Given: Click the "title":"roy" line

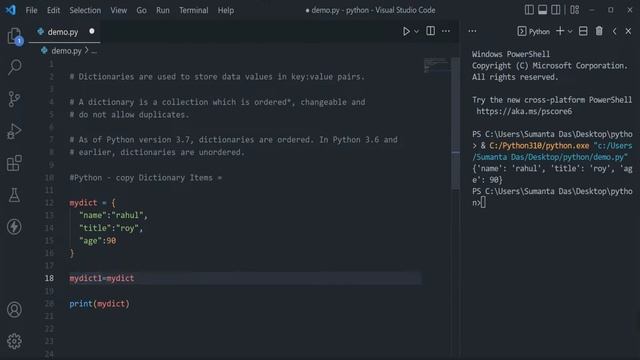Looking at the screenshot, I should coord(111,228).
